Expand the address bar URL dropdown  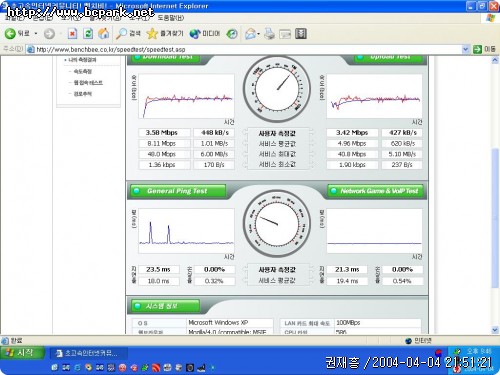[x=465, y=49]
